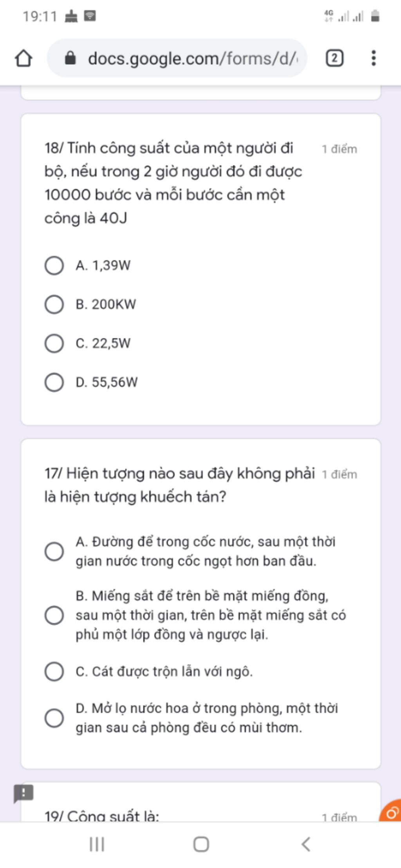The width and height of the screenshot is (401, 868).
Task: Tap the Android home navigation button
Action: tap(201, 844)
